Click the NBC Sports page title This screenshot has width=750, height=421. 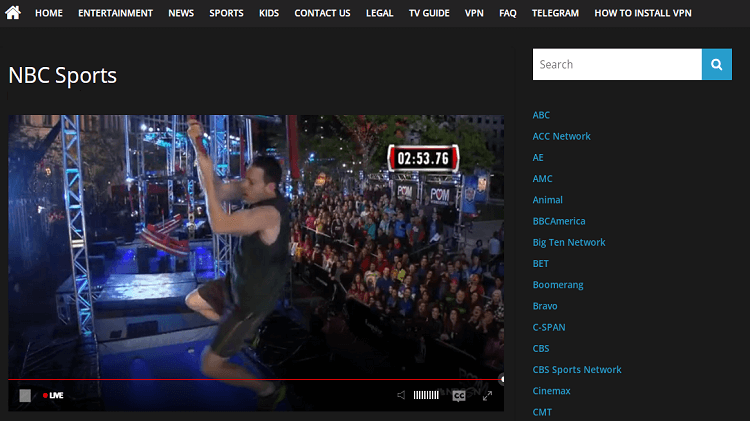(63, 75)
